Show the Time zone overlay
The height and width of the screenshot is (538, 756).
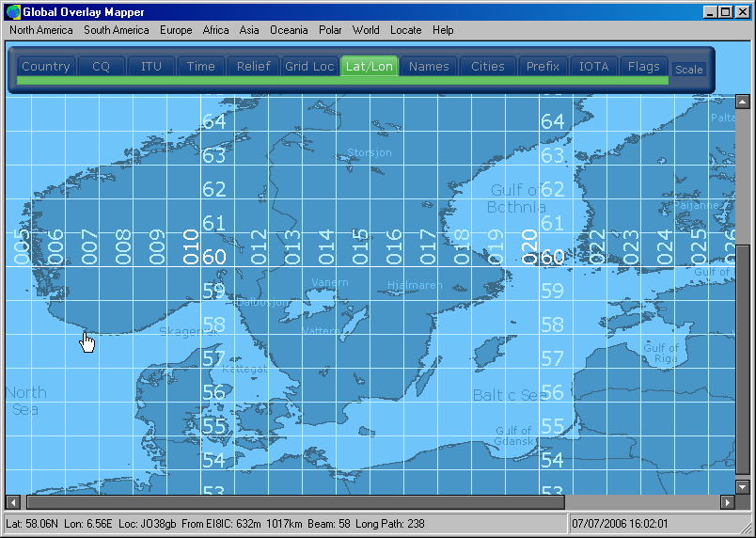tap(200, 67)
